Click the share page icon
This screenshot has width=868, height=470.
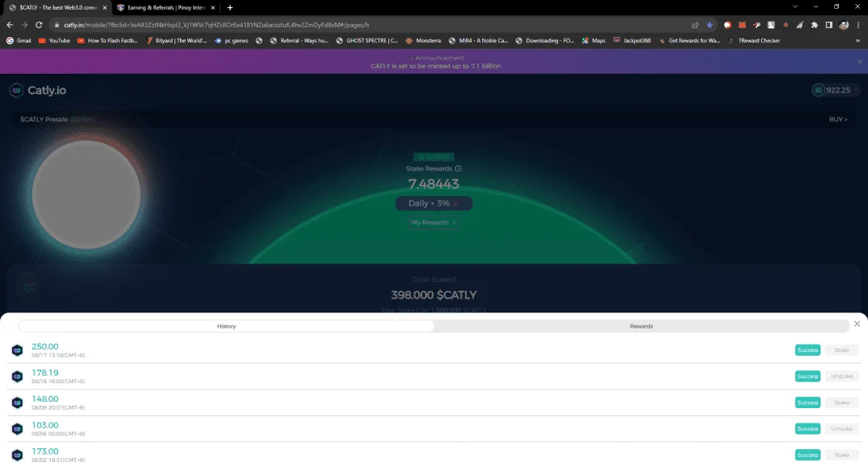pos(694,25)
